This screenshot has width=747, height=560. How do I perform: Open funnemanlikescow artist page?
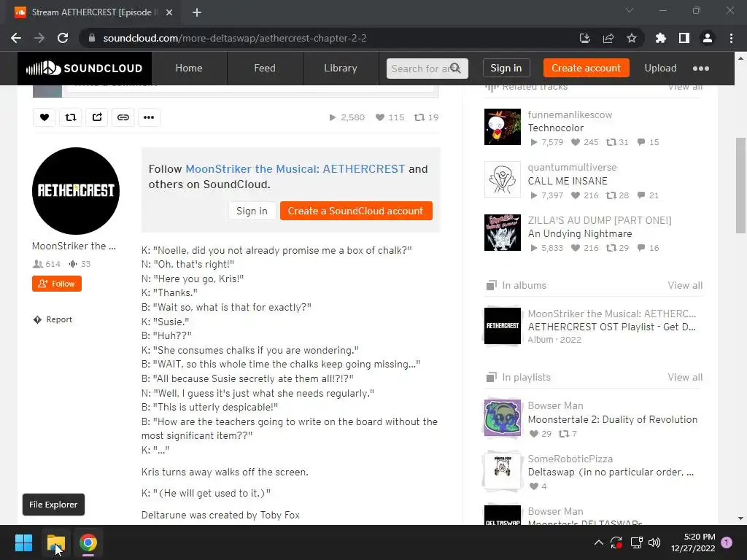tap(570, 114)
